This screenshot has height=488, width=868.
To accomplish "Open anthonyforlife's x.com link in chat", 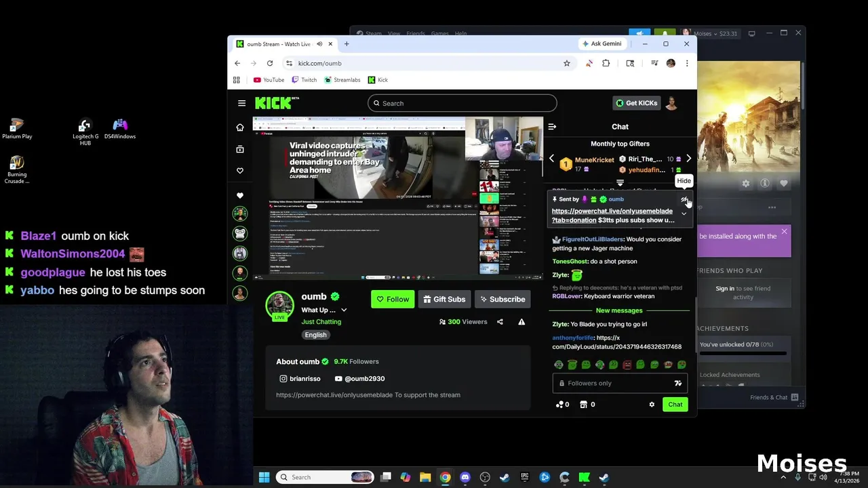I will [x=617, y=342].
